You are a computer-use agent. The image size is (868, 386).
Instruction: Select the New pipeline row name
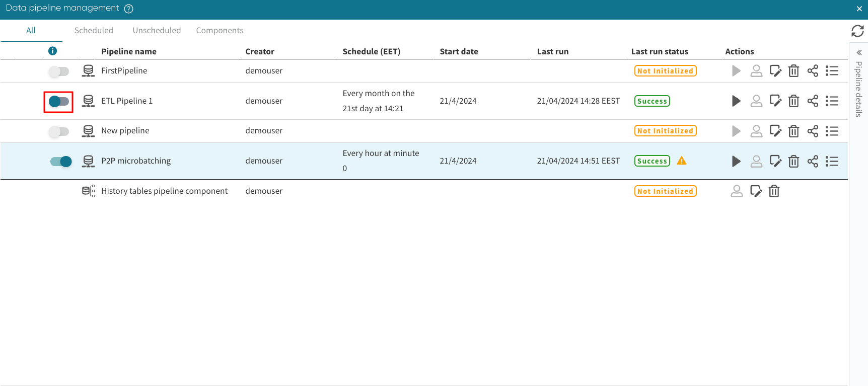(x=125, y=131)
